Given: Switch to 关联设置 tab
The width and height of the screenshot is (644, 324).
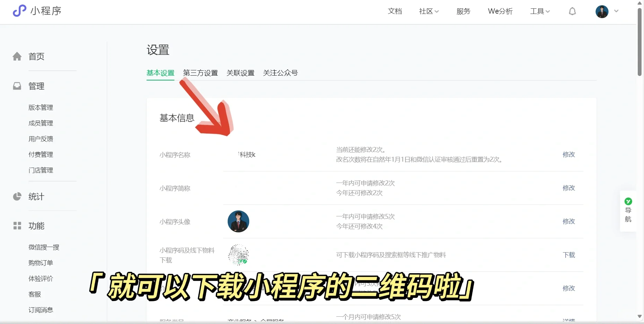Looking at the screenshot, I should (x=240, y=73).
